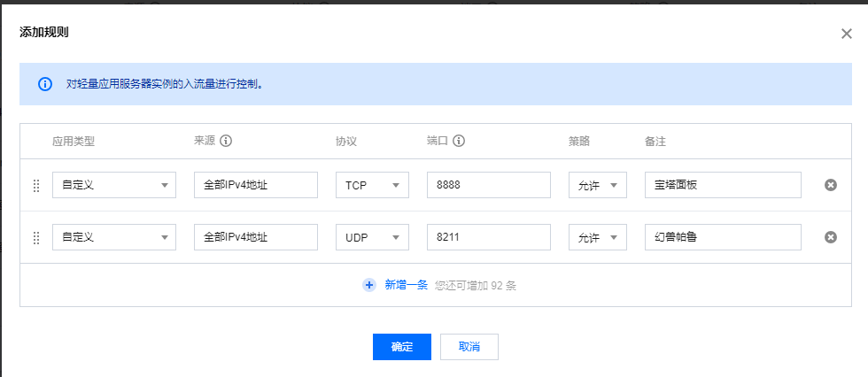The image size is (868, 377).
Task: Close the 添加规则 dialog
Action: pos(847,34)
